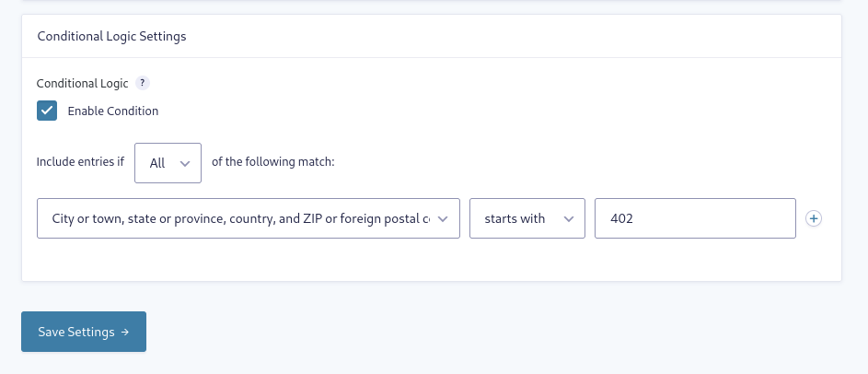Click the Save Settings button
This screenshot has width=868, height=374.
84,332
